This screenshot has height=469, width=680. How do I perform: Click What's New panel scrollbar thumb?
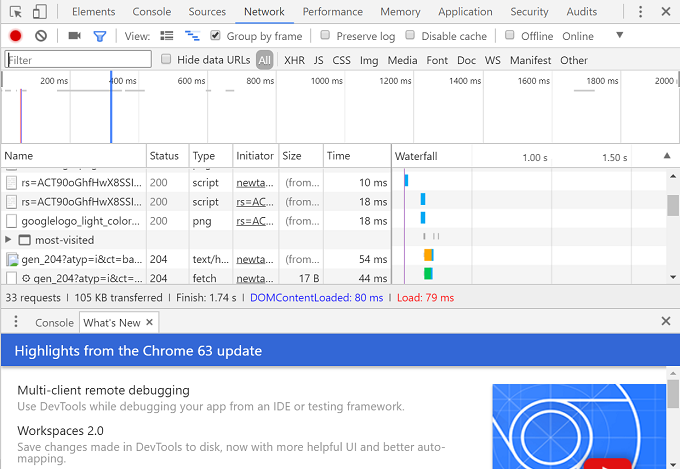[673, 394]
